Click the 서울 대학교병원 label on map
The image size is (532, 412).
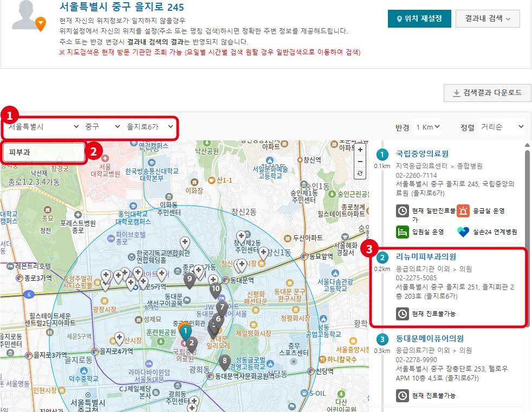105,170
